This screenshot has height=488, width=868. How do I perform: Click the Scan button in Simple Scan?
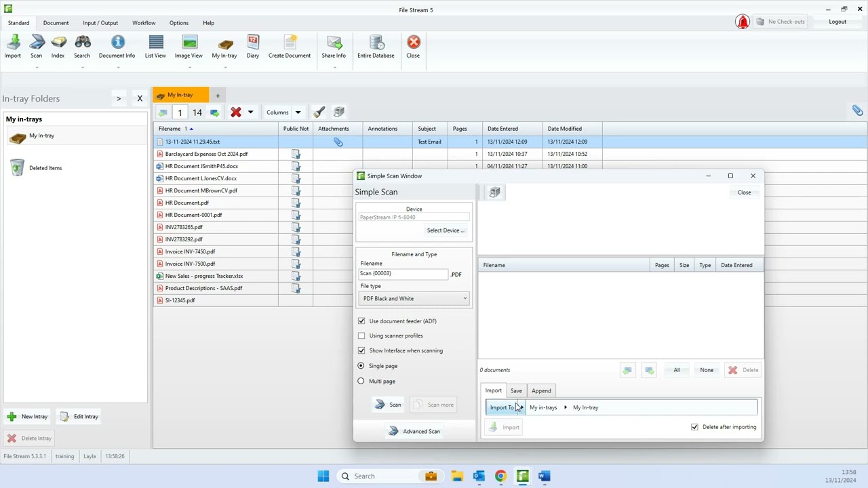[388, 405]
